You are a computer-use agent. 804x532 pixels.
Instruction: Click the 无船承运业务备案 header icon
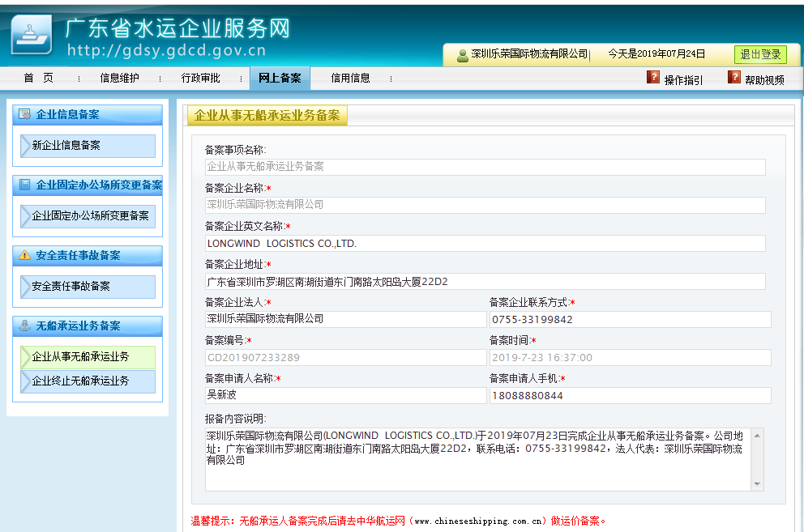[x=24, y=325]
